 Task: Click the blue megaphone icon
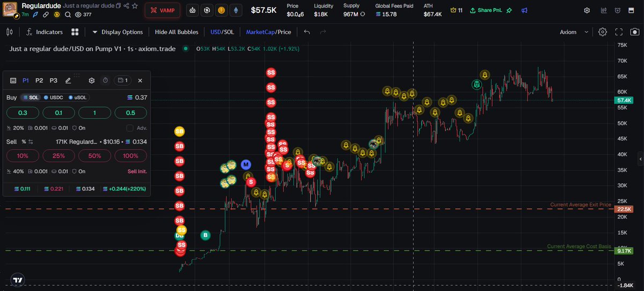pyautogui.click(x=524, y=10)
